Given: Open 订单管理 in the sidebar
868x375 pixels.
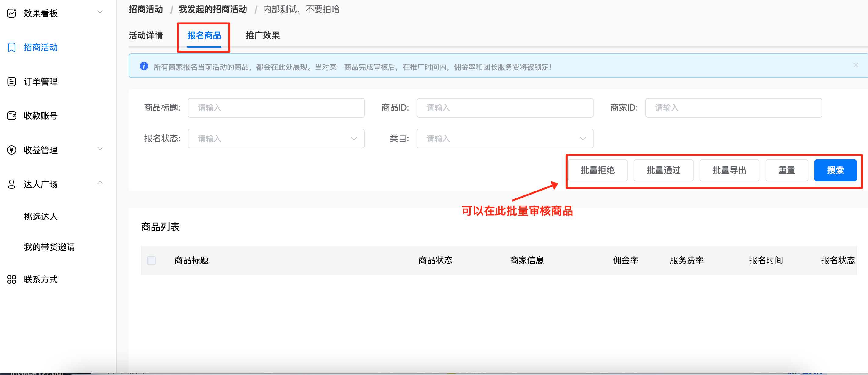Looking at the screenshot, I should click(41, 81).
